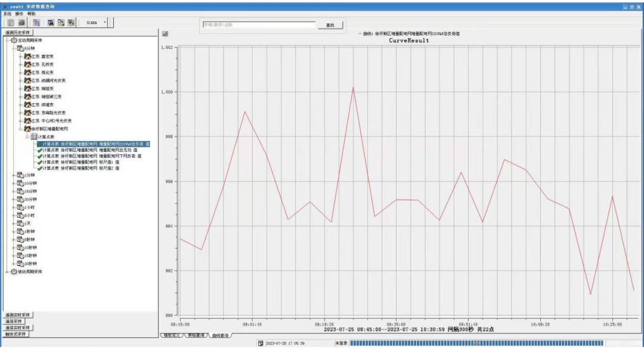Expand the 被动周期采样 tree node
The height and width of the screenshot is (348, 644).
click(7, 272)
